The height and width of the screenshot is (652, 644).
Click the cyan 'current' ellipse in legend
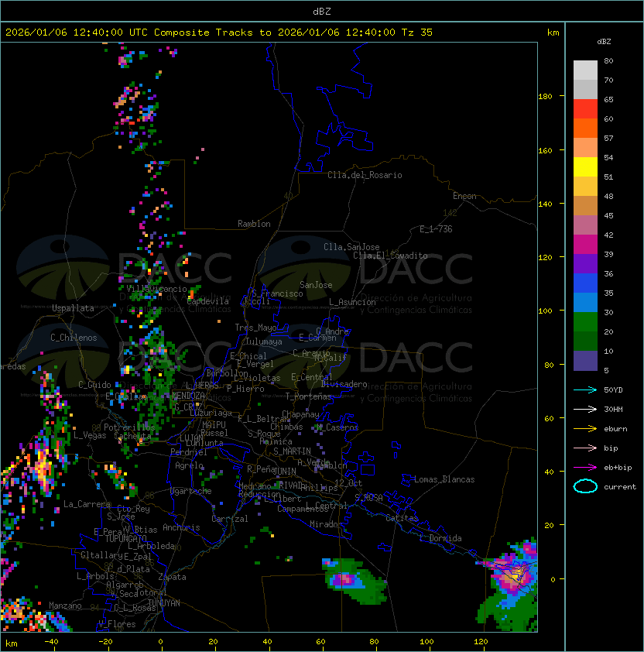[x=585, y=486]
